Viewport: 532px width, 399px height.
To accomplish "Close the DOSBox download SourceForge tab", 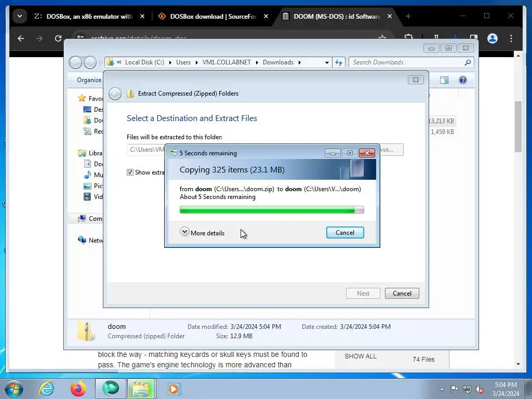I will click(266, 16).
